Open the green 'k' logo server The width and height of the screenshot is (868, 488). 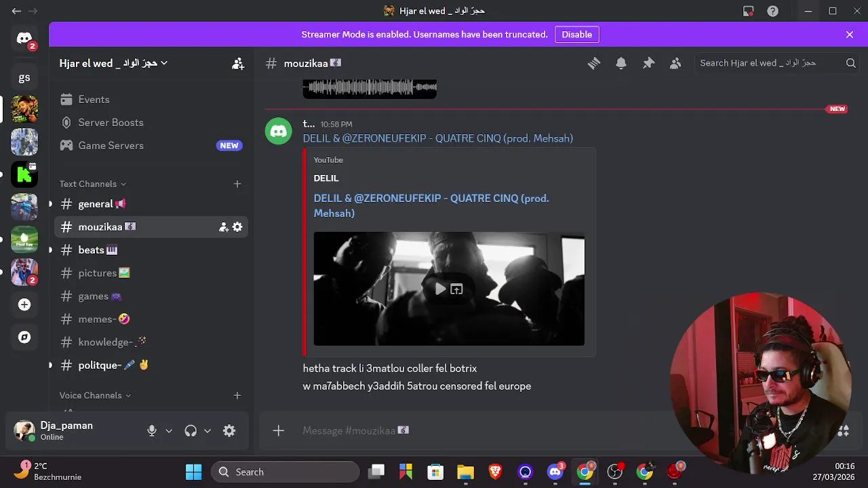(24, 174)
